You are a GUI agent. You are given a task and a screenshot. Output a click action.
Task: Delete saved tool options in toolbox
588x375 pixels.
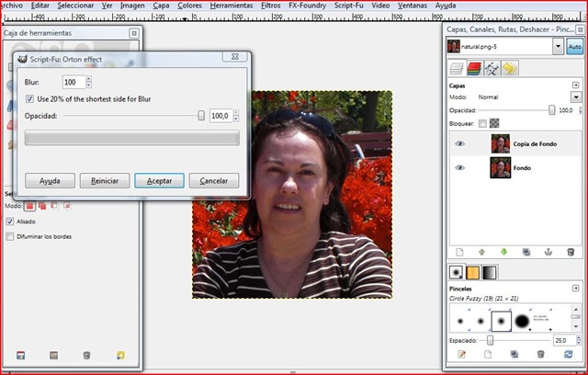86,355
